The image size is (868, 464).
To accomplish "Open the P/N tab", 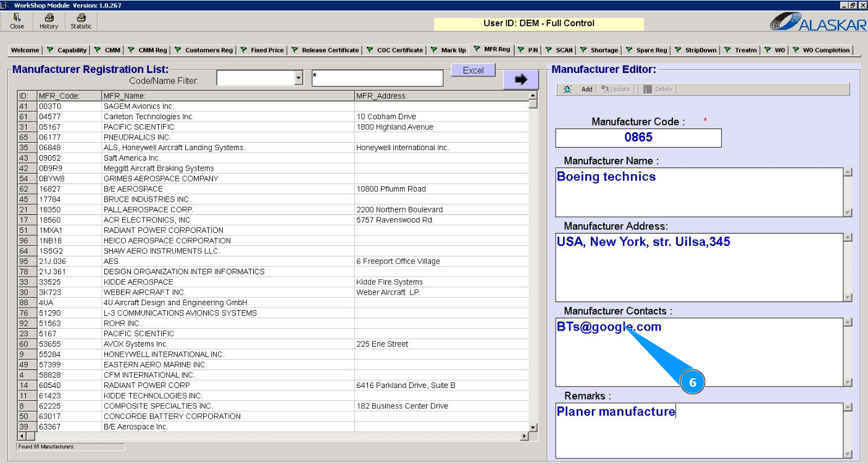I will [528, 50].
